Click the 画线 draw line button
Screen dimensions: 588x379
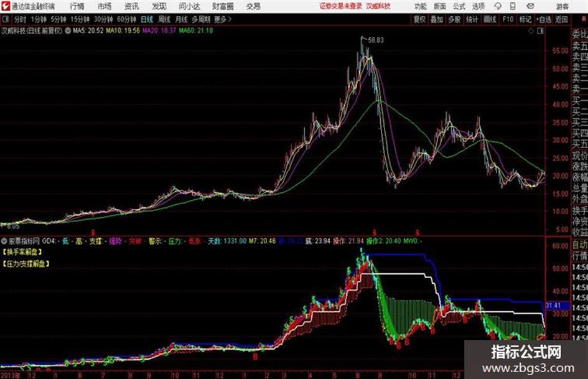coord(490,19)
